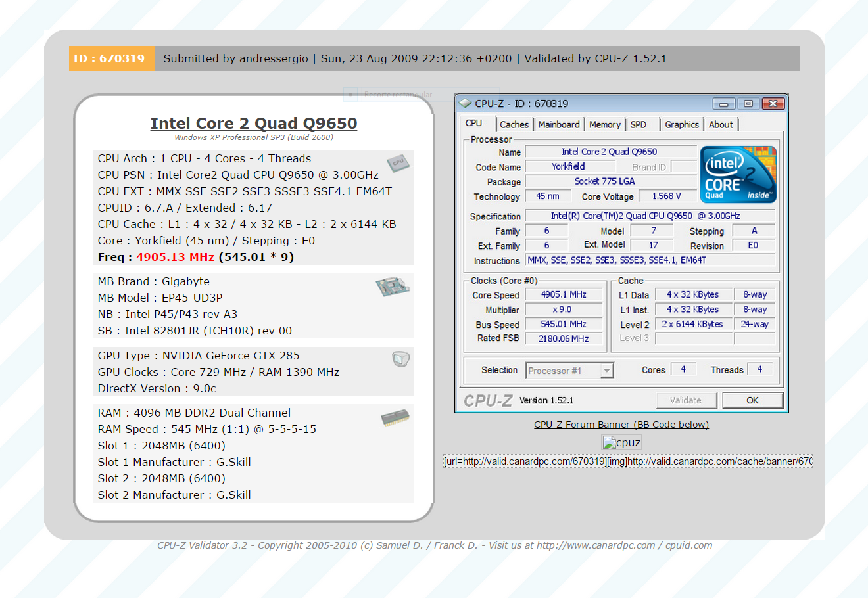The image size is (868, 598).
Task: Open the About tab
Action: pos(721,124)
